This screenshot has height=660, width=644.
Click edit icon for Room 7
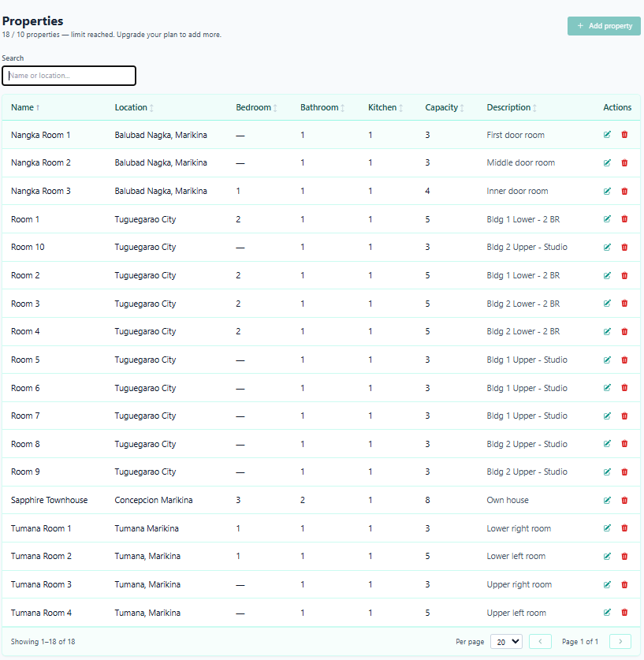coord(607,416)
